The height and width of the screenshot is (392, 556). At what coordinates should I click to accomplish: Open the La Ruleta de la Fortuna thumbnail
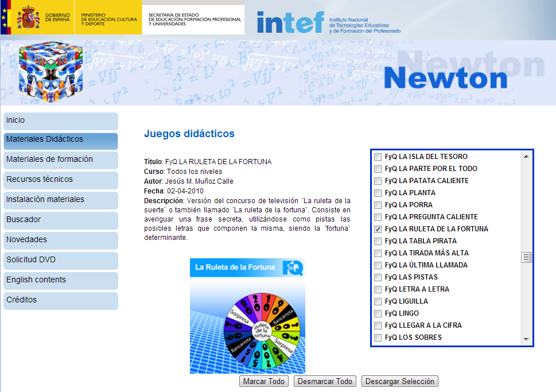[247, 316]
